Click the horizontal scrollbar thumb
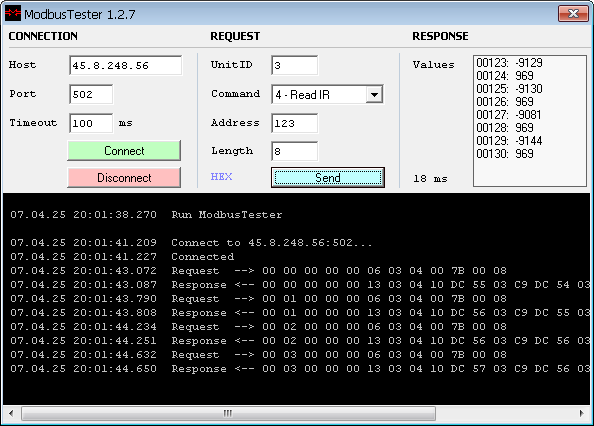The image size is (594, 426). coord(228,413)
